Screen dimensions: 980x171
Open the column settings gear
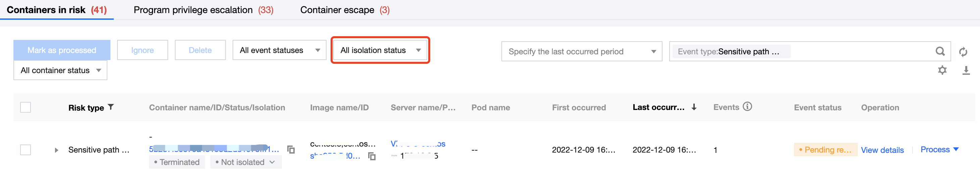pyautogui.click(x=942, y=70)
